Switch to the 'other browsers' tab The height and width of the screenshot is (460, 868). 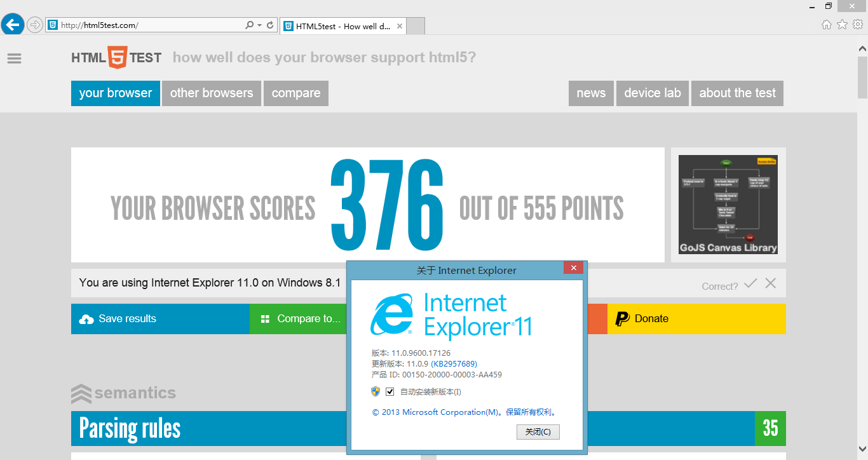pyautogui.click(x=212, y=93)
